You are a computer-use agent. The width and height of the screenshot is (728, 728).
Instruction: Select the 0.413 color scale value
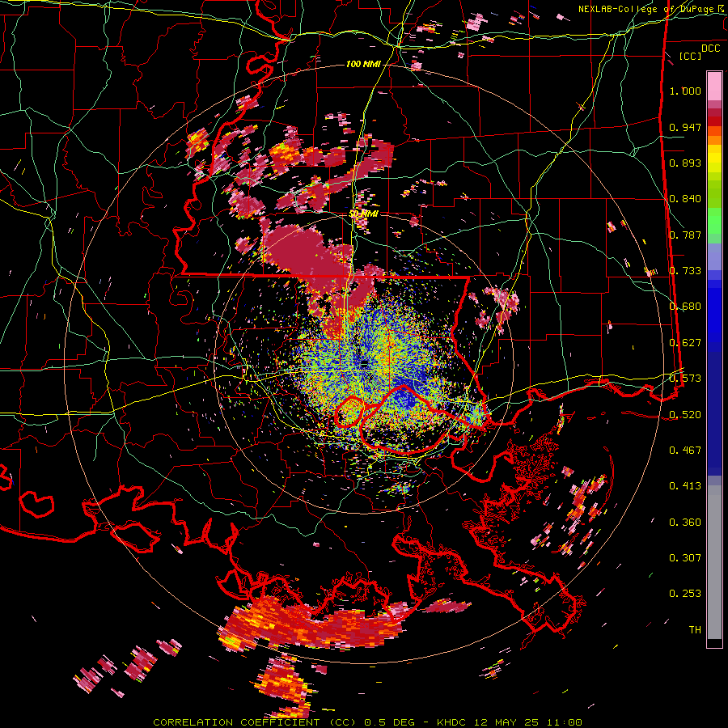point(685,486)
